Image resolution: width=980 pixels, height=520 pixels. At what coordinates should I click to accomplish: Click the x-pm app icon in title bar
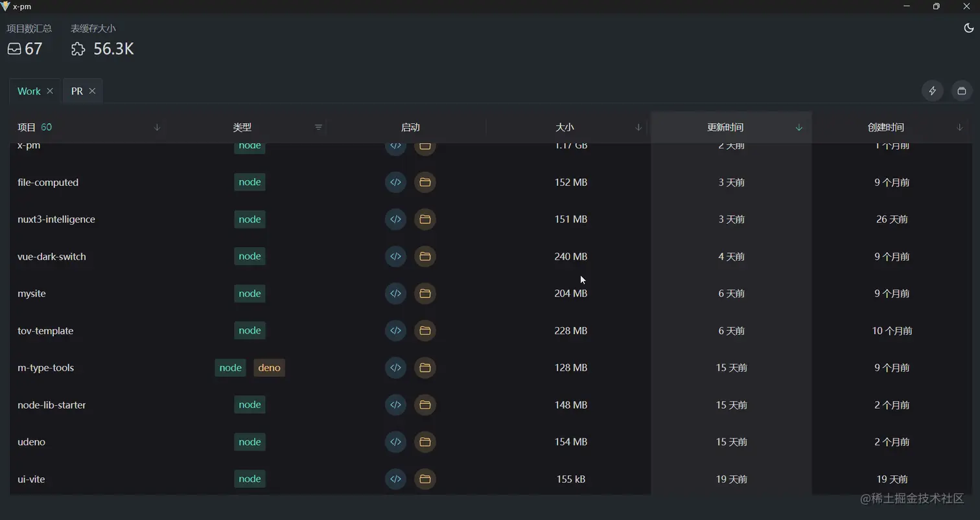click(x=6, y=6)
